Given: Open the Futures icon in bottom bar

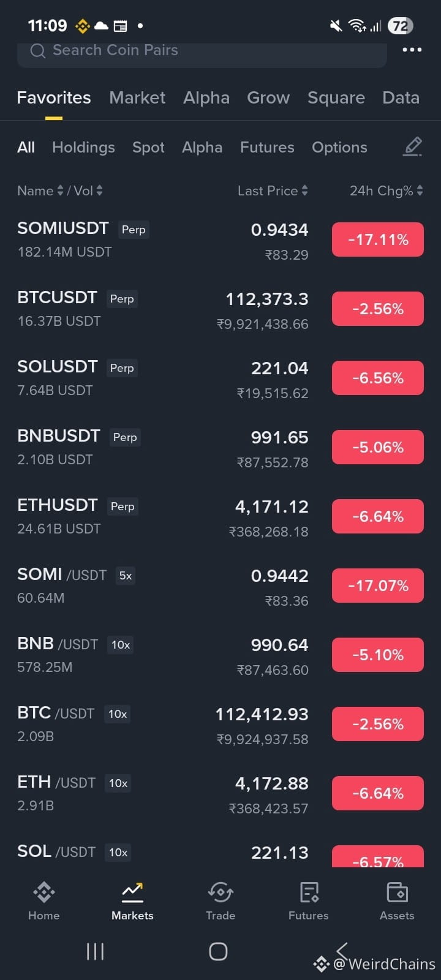Looking at the screenshot, I should (x=309, y=892).
